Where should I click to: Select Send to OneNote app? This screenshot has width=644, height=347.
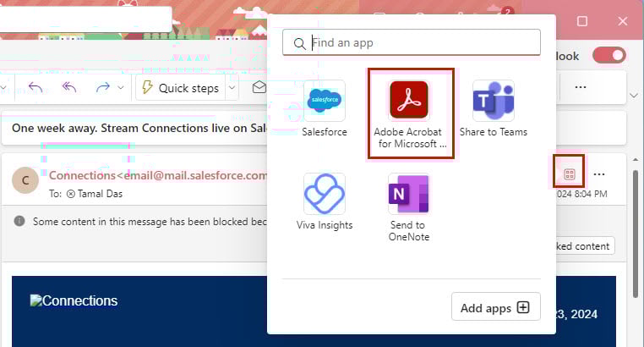click(409, 207)
